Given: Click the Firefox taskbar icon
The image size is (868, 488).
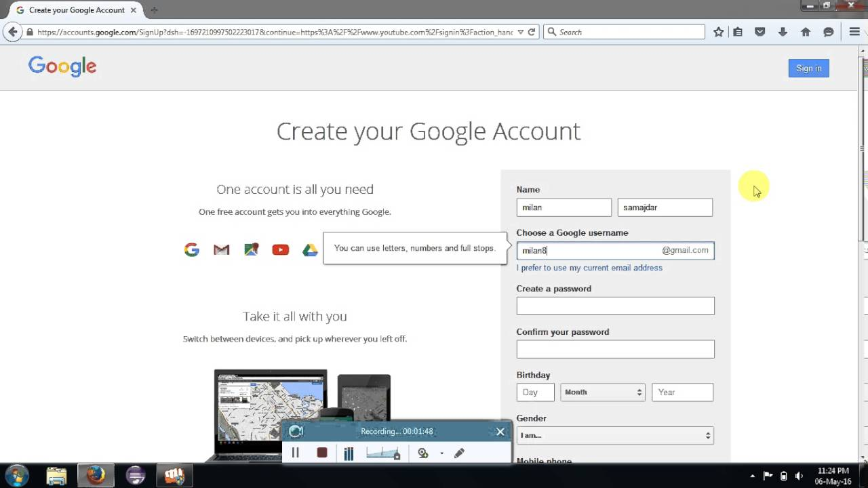Looking at the screenshot, I should pyautogui.click(x=96, y=476).
